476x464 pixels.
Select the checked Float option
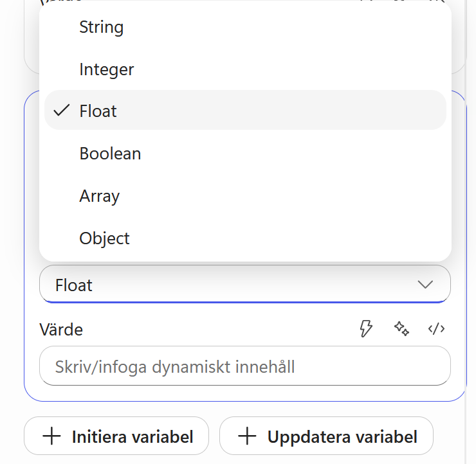tap(245, 110)
